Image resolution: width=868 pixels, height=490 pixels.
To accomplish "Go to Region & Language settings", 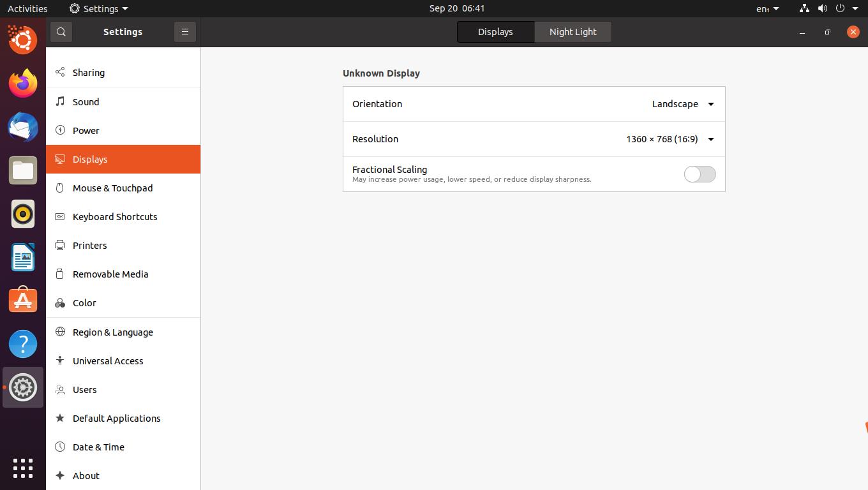I will click(x=123, y=332).
